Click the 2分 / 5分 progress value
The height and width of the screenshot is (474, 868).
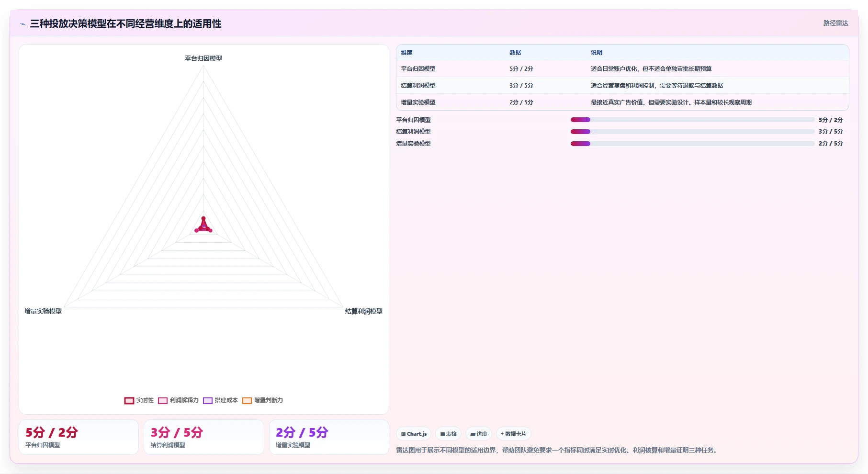click(x=831, y=144)
